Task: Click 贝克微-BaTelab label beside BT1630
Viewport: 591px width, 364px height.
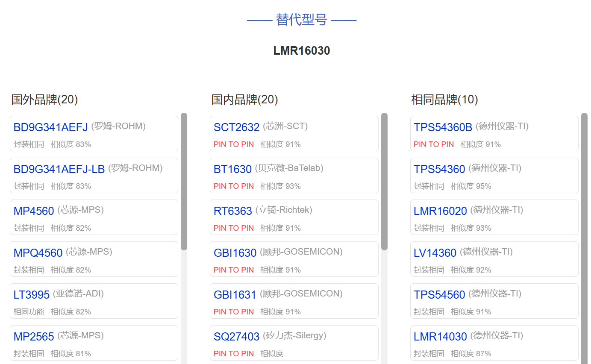Action: (x=289, y=168)
